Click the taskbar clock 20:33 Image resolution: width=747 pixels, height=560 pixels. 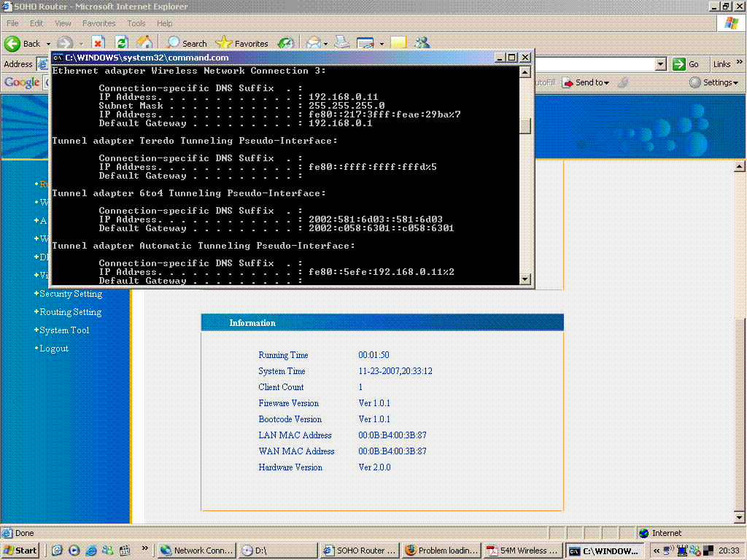(x=729, y=551)
